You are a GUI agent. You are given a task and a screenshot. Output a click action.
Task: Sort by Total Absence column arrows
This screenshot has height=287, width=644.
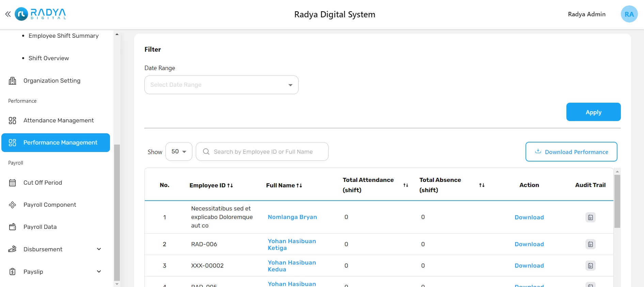482,185
